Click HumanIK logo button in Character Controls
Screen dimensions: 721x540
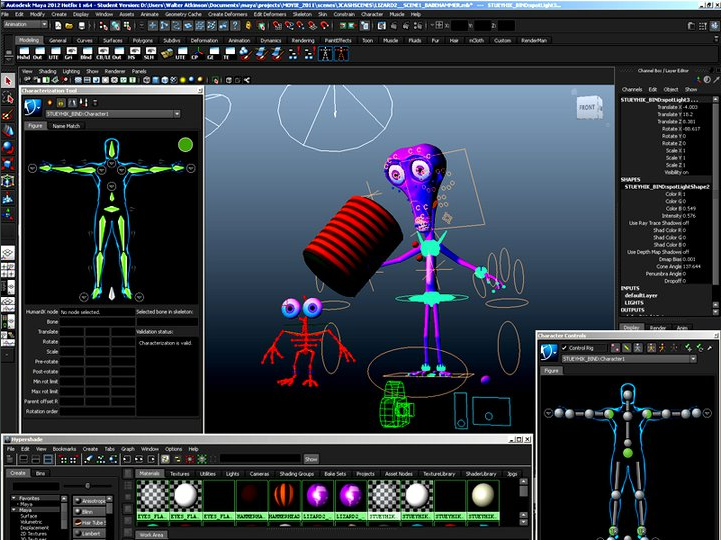pos(549,352)
